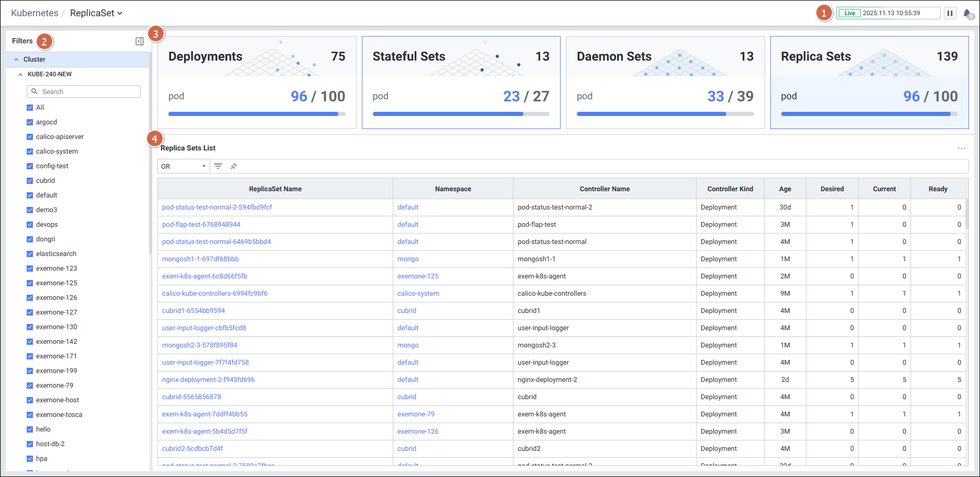Open the notifications bell

pyautogui.click(x=967, y=14)
